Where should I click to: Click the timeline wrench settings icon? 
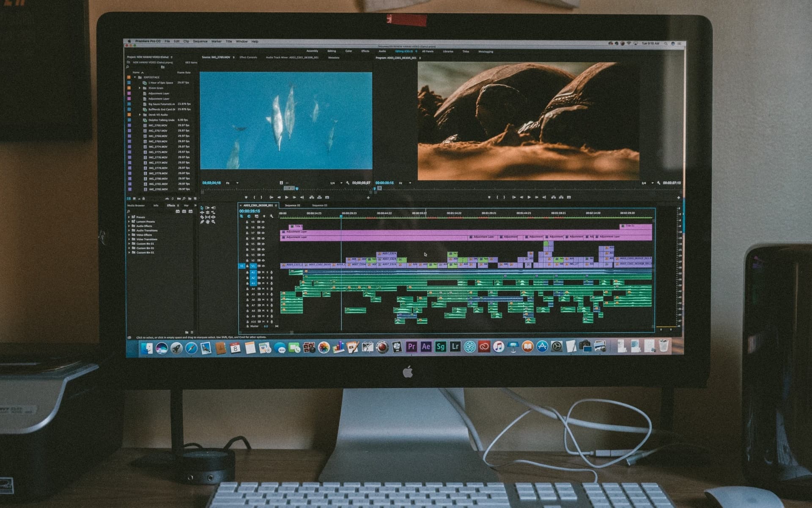(272, 216)
